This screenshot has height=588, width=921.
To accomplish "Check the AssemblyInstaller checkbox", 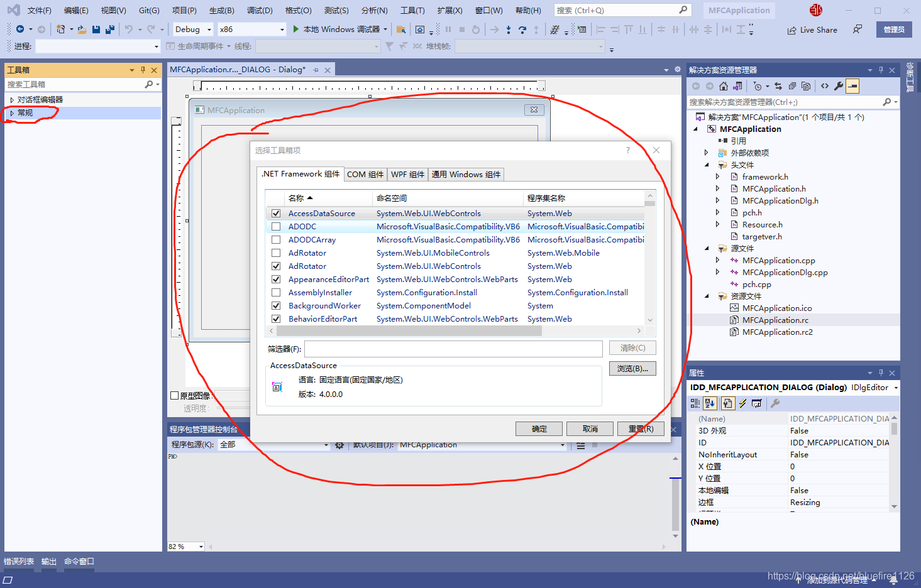I will coord(276,293).
